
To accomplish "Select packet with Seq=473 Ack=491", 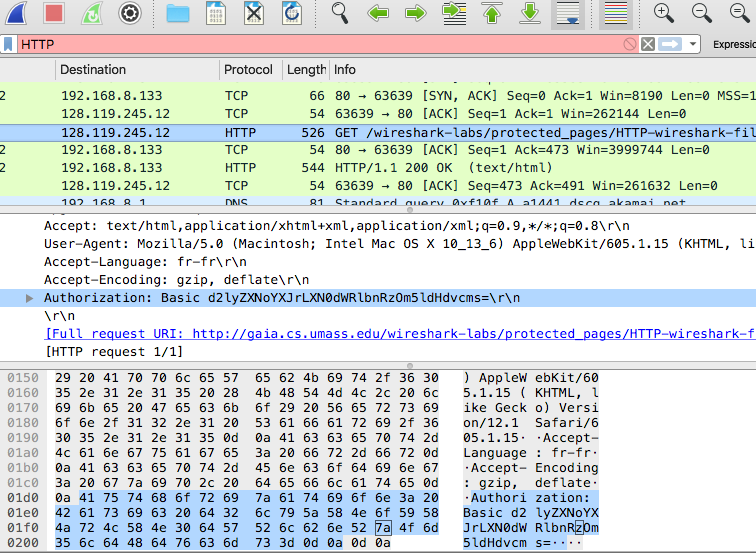I will (x=378, y=186).
